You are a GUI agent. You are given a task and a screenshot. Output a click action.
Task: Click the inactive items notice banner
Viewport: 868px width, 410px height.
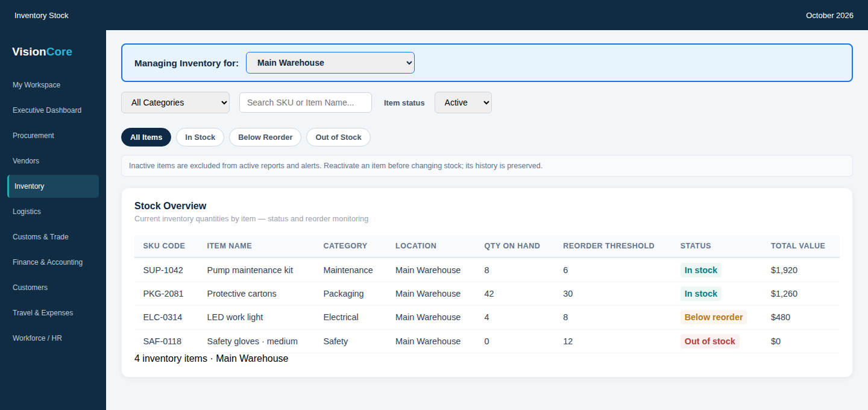click(487, 166)
